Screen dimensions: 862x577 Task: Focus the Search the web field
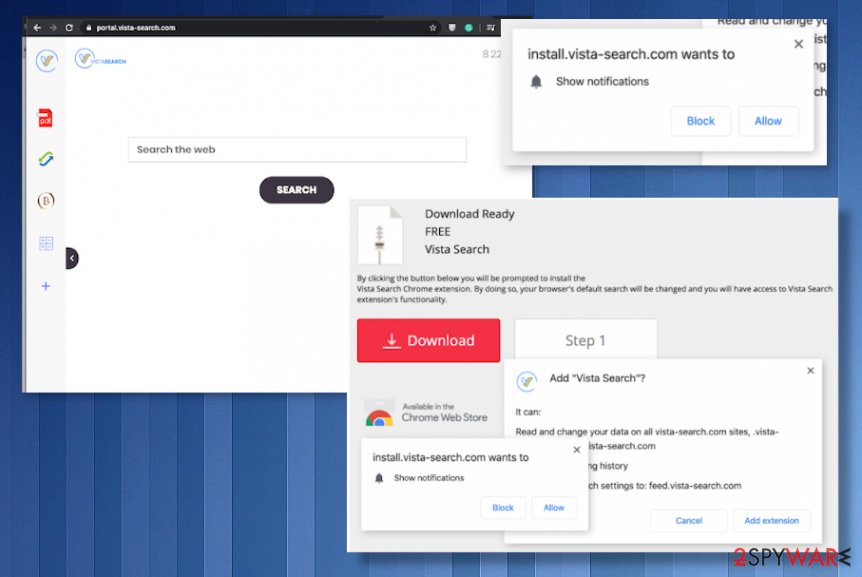click(x=297, y=149)
